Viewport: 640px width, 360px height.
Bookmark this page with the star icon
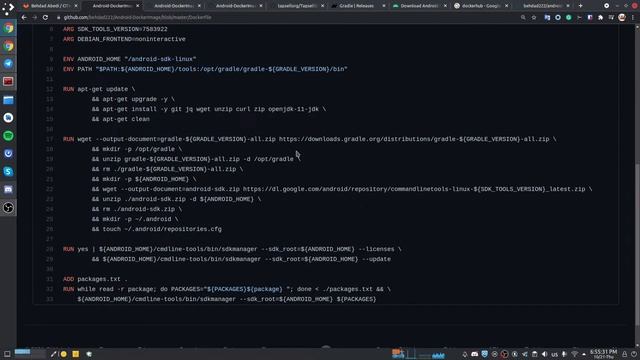coord(534,18)
